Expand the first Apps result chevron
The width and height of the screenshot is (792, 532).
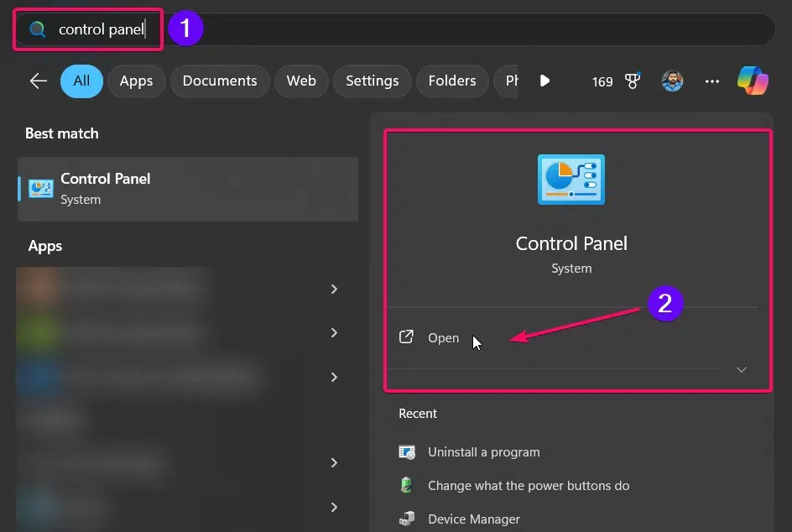coord(334,289)
